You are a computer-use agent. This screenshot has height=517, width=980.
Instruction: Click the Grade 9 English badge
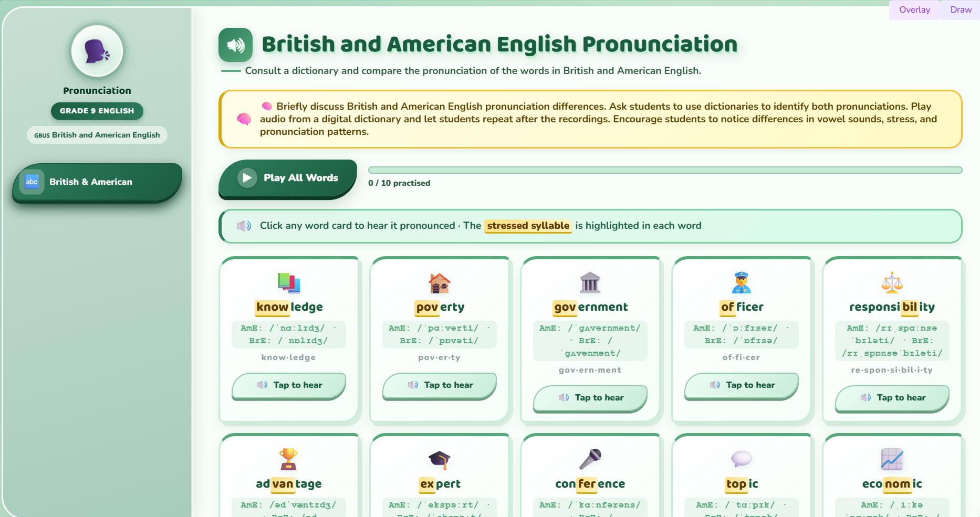click(x=97, y=111)
